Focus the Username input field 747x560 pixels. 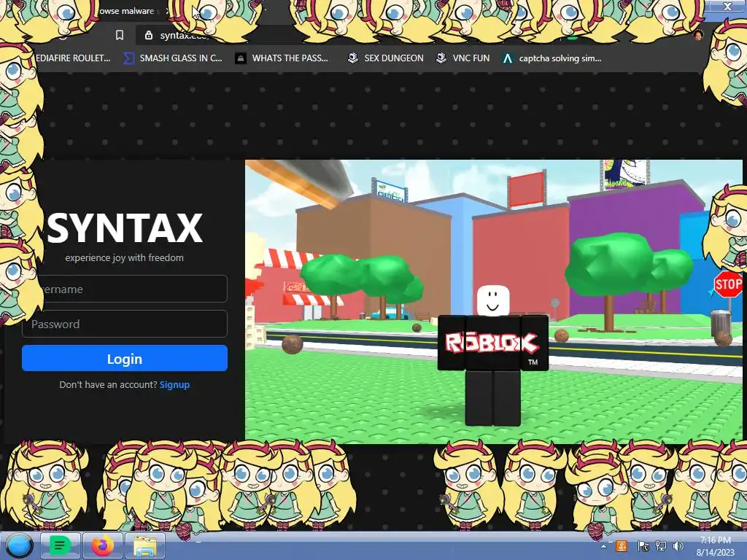coord(124,289)
